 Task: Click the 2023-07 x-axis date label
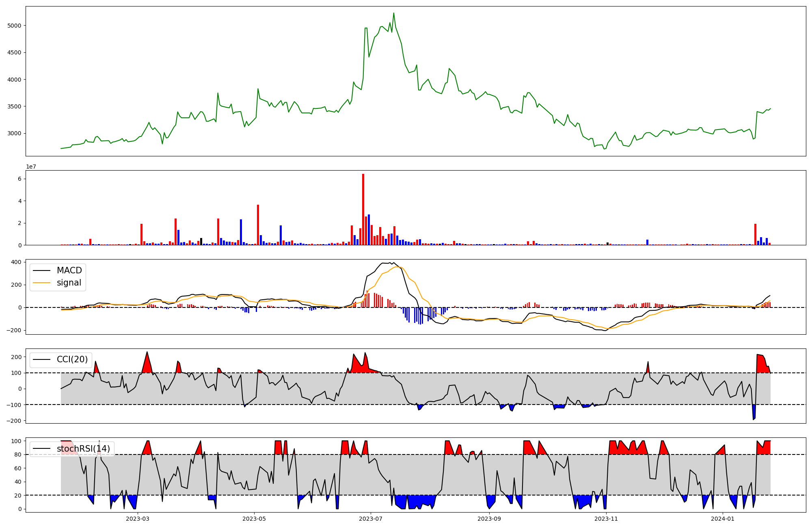point(371,519)
